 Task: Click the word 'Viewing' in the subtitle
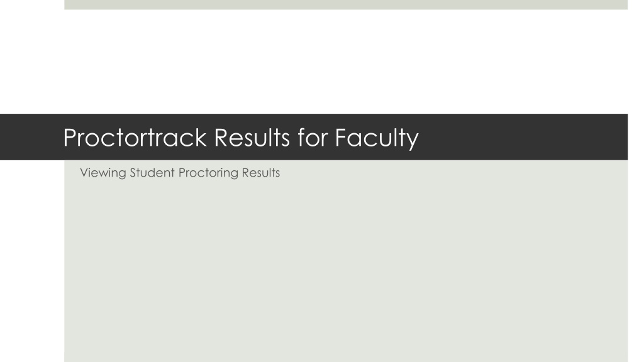click(103, 173)
